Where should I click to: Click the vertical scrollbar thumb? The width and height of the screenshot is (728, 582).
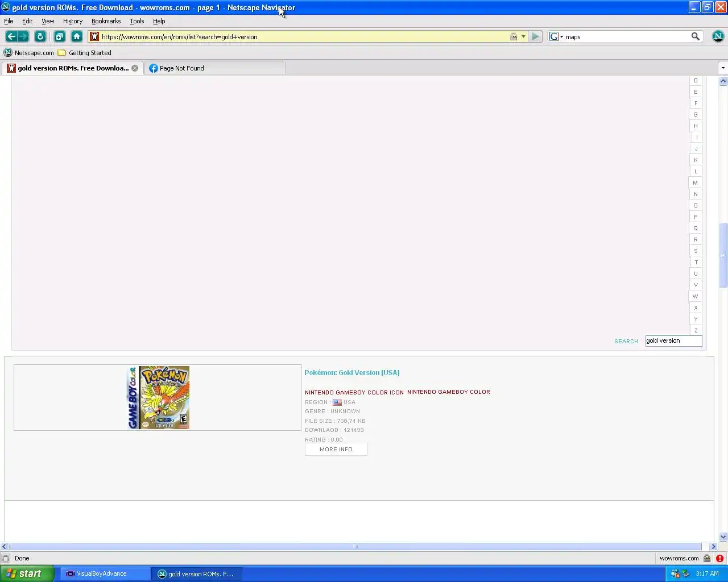(723, 255)
